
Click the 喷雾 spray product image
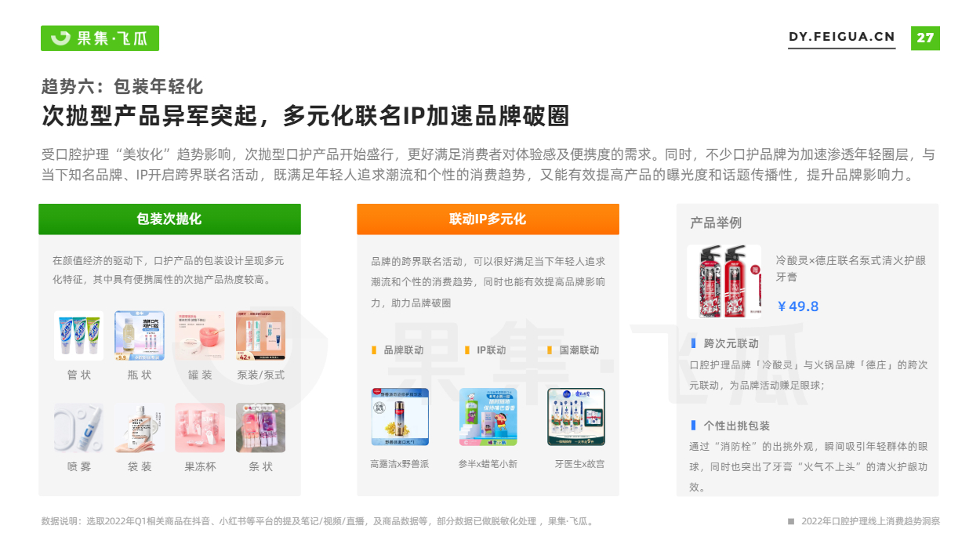[78, 428]
